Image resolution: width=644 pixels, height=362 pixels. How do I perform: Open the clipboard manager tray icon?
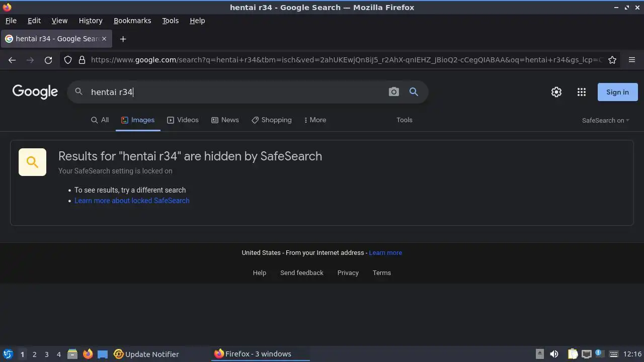coord(573,354)
